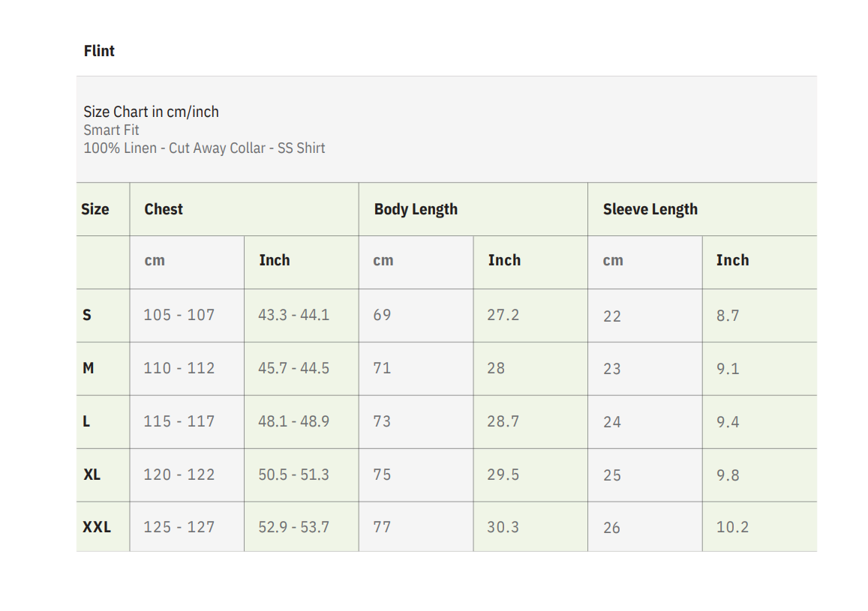Click the Sleeve Length column header
This screenshot has height=611, width=868.
pos(650,209)
